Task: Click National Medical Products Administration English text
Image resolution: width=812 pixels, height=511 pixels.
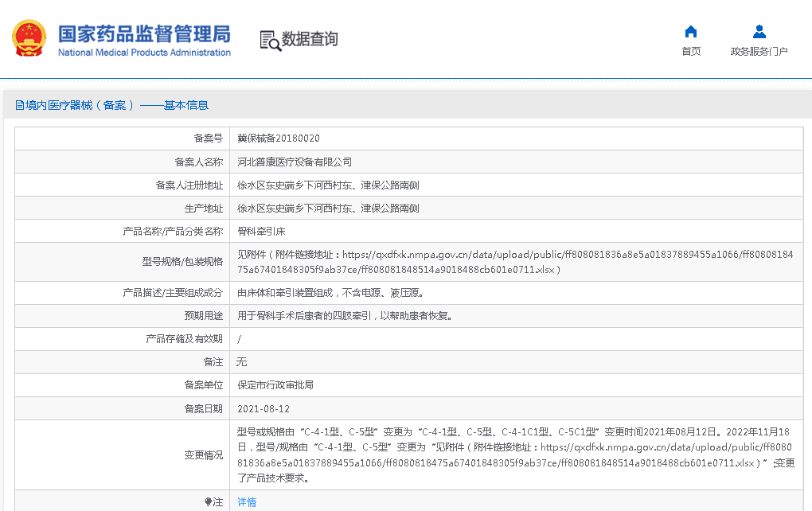Action: (144, 53)
